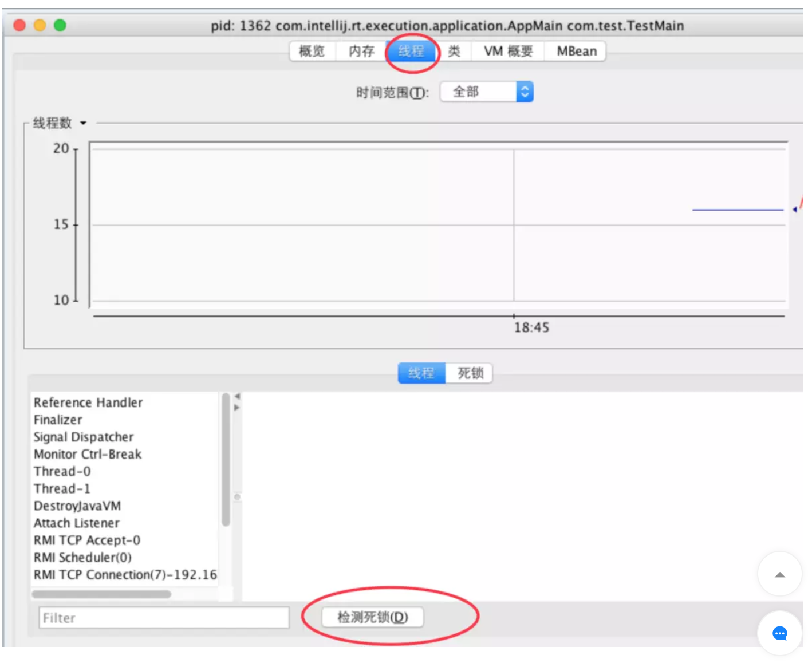This screenshot has width=812, height=663.
Task: Click the thread list horizontal scrollbar
Action: tap(102, 594)
